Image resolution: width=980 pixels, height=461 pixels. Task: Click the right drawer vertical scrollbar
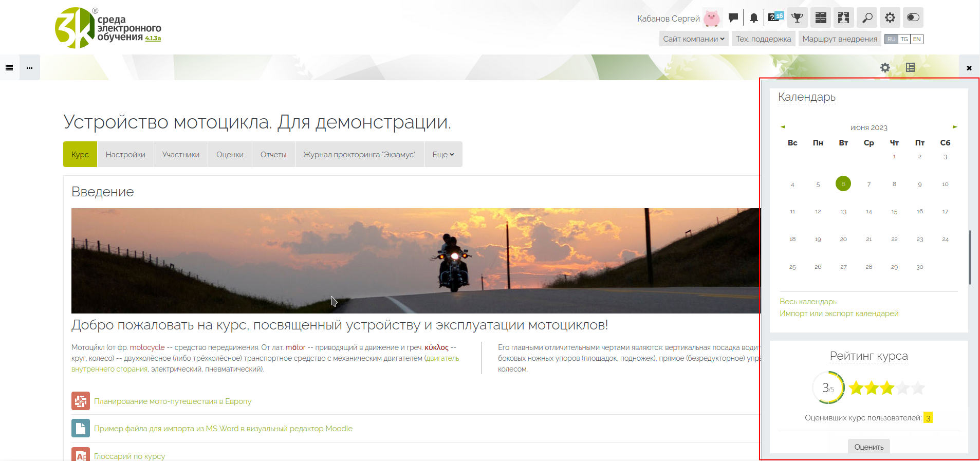(970, 257)
